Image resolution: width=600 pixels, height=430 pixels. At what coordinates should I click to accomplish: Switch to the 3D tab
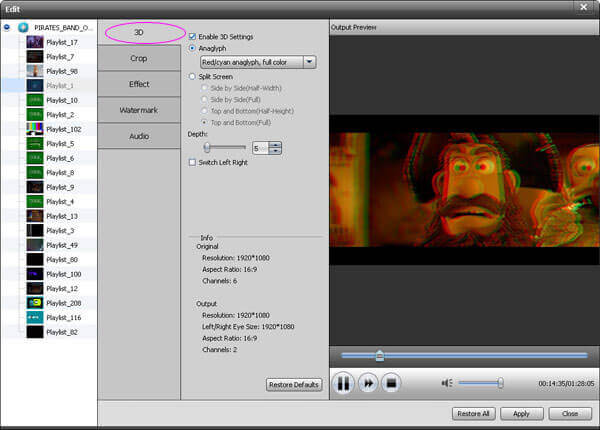[x=139, y=33]
